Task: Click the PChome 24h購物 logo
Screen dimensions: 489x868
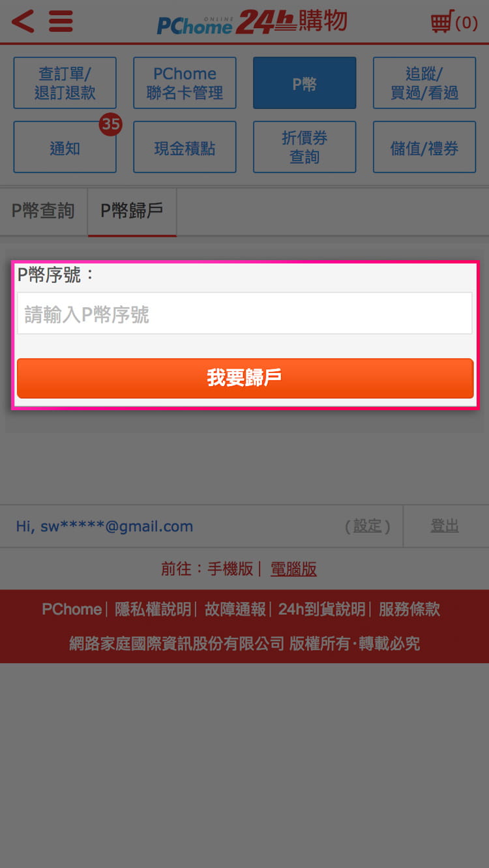Action: click(x=252, y=22)
